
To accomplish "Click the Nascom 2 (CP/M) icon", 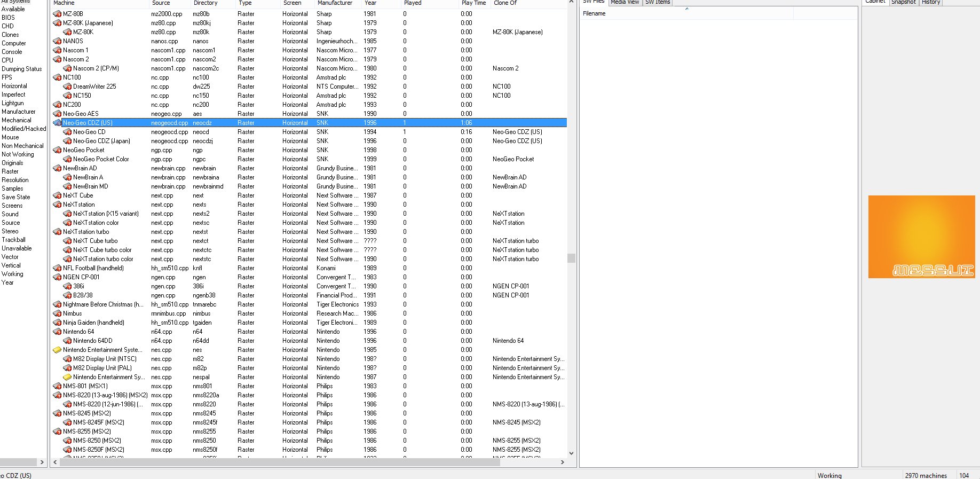I will click(67, 68).
